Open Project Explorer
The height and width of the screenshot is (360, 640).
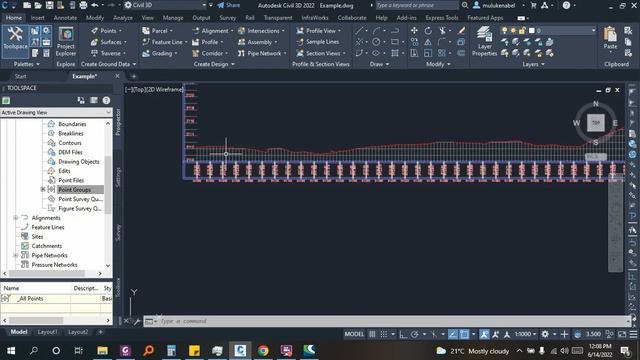(x=66, y=42)
